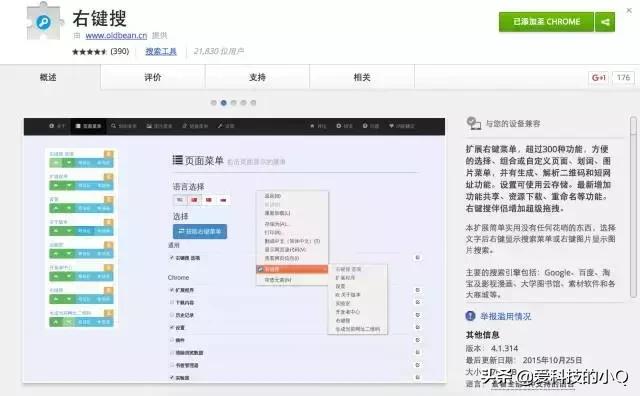
Task: Click the share icon beside 已添加至 CHROME
Action: click(605, 22)
